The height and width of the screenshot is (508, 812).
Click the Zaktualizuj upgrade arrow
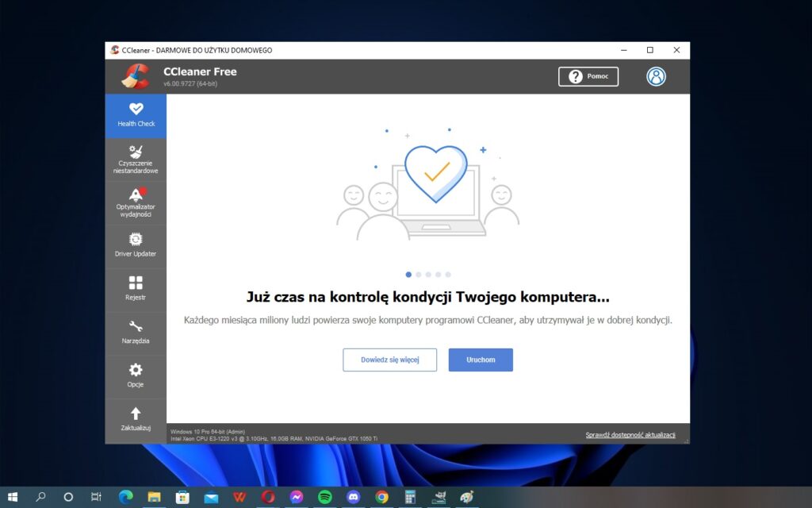click(136, 419)
